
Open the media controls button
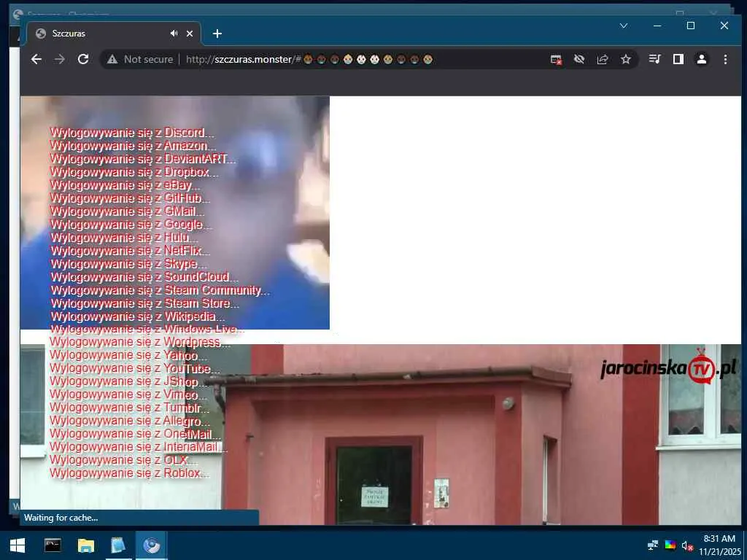click(654, 59)
